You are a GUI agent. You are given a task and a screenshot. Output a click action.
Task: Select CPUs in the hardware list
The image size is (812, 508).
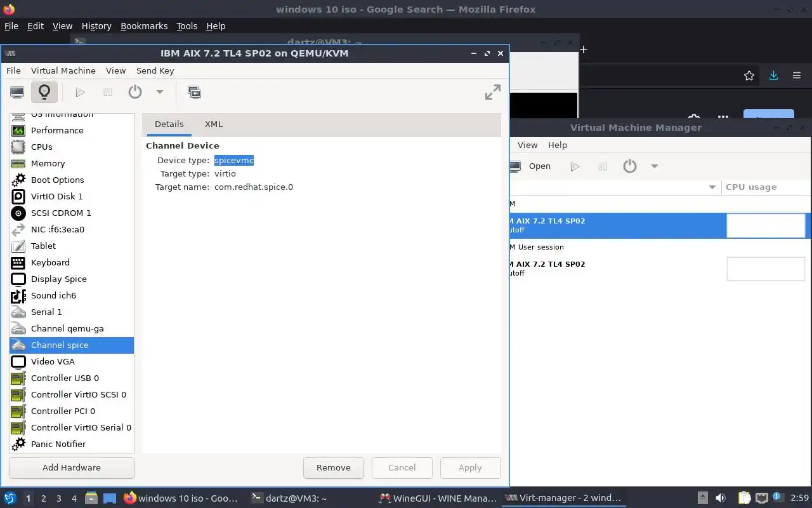72,147
